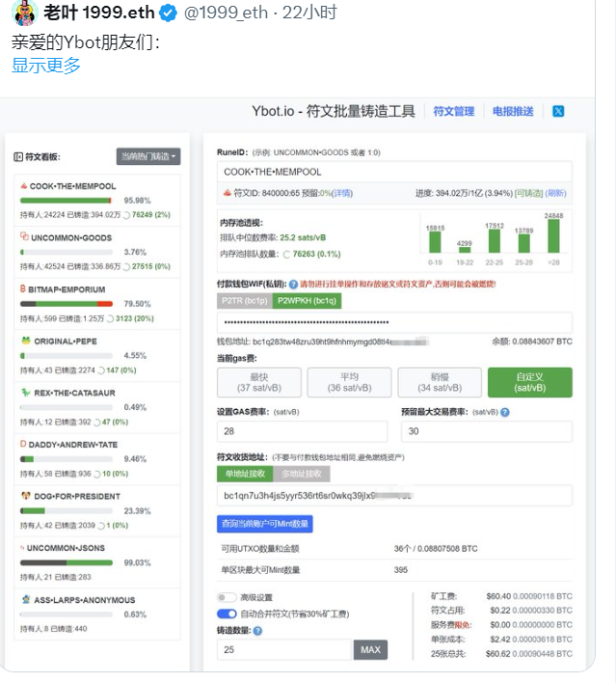Viewport: 616px width, 683px height.
Task: Click help icon beside payment wallet WIF label
Action: 293,285
